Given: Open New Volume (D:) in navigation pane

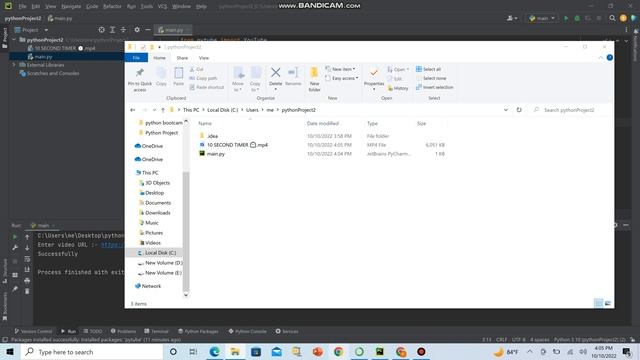Looking at the screenshot, I should click(163, 263).
